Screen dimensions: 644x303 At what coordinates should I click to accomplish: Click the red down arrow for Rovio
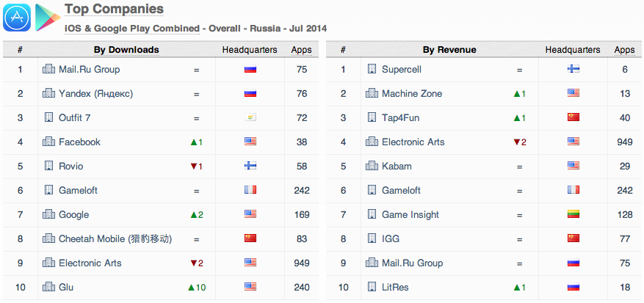[192, 167]
